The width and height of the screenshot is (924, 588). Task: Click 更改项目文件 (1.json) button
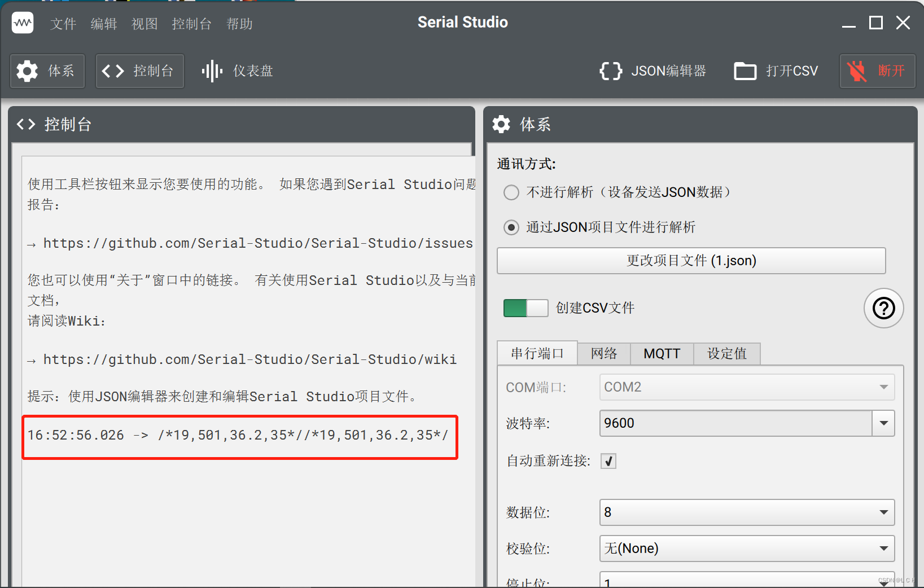pos(691,261)
